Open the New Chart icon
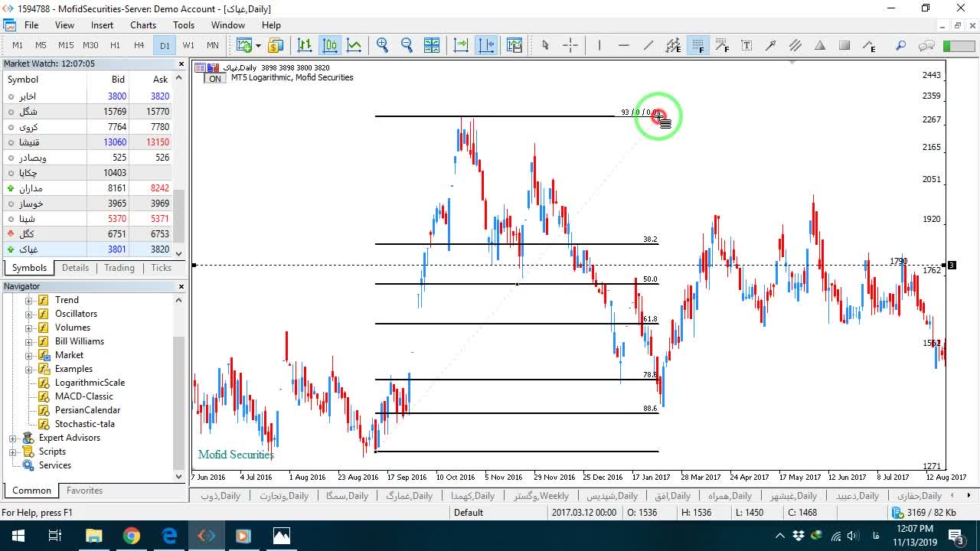980x551 pixels. 244,45
